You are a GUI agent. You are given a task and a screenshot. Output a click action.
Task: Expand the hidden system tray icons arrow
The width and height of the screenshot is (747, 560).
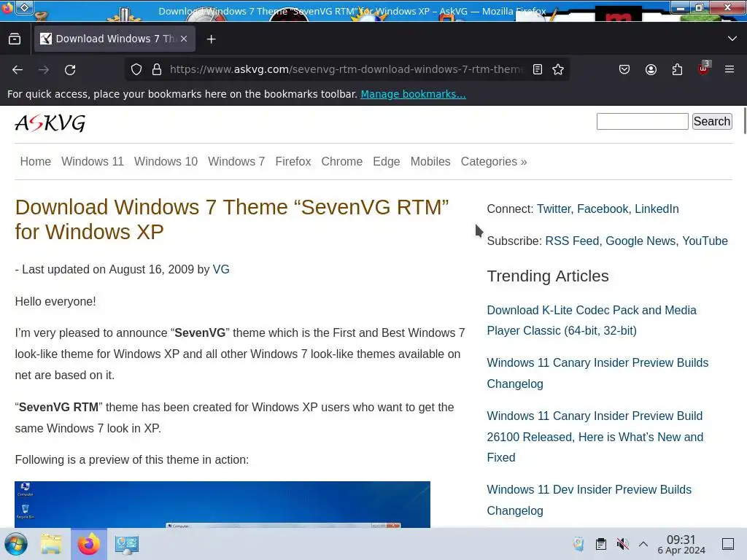point(643,544)
